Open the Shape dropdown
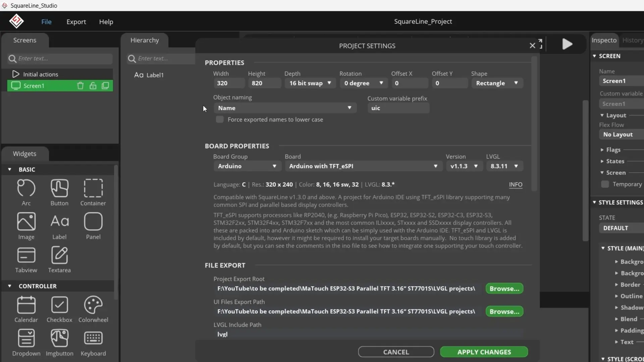The width and height of the screenshot is (644, 362). [x=497, y=83]
